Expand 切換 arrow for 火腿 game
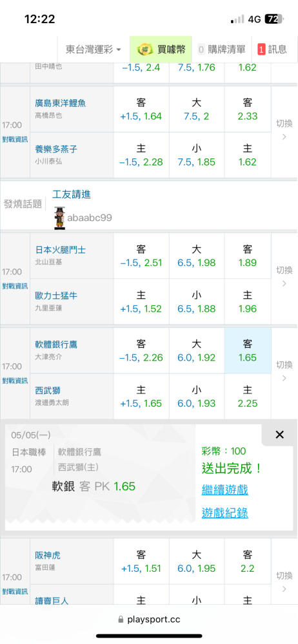Viewport: 298px width, 644px height. (x=284, y=276)
